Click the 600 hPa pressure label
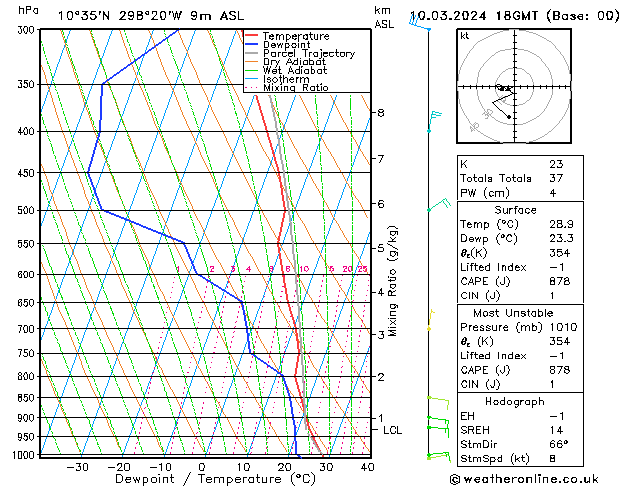This screenshot has width=629, height=486. coord(28,275)
